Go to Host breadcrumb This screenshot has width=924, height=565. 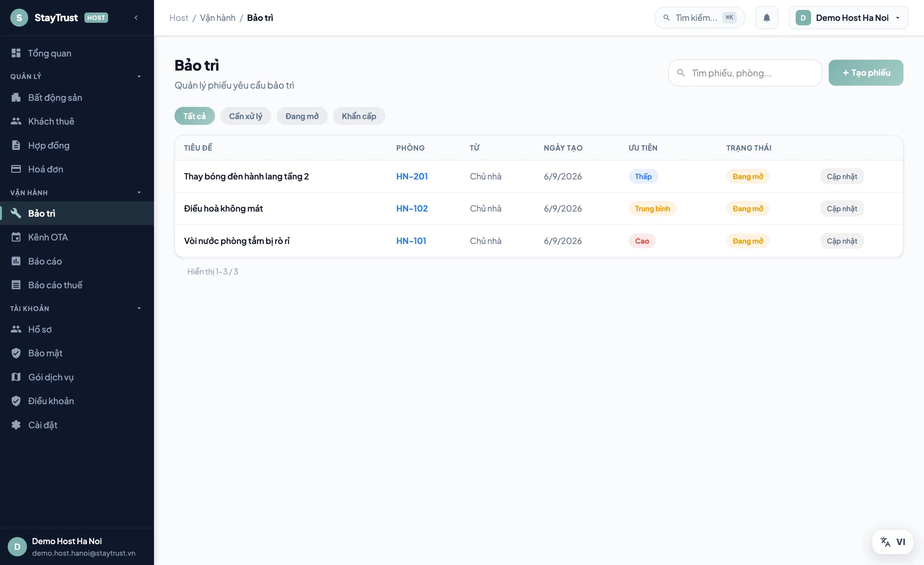tap(178, 18)
